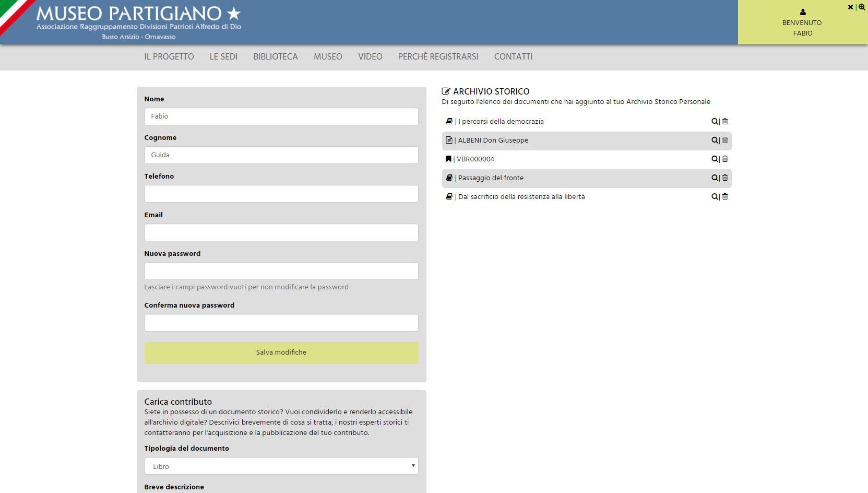The width and height of the screenshot is (868, 493).
Task: View Passaggio del fronte via magnifier icon
Action: [715, 178]
